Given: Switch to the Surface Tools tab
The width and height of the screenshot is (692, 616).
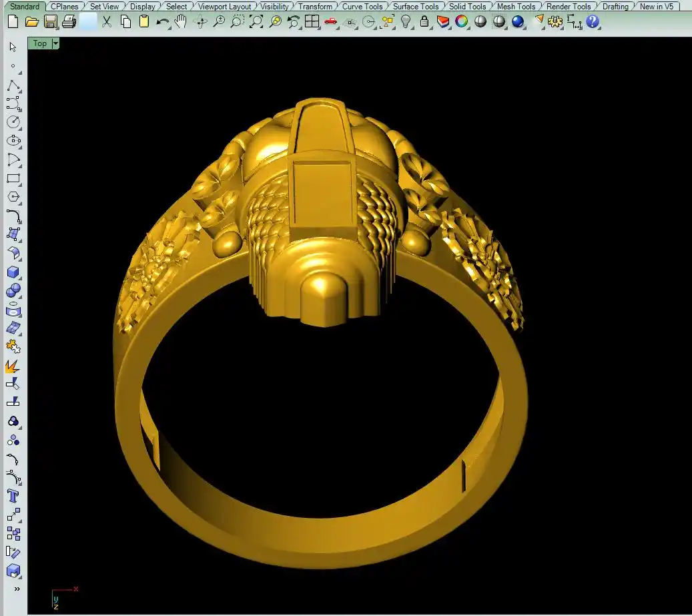Looking at the screenshot, I should pyautogui.click(x=415, y=7).
